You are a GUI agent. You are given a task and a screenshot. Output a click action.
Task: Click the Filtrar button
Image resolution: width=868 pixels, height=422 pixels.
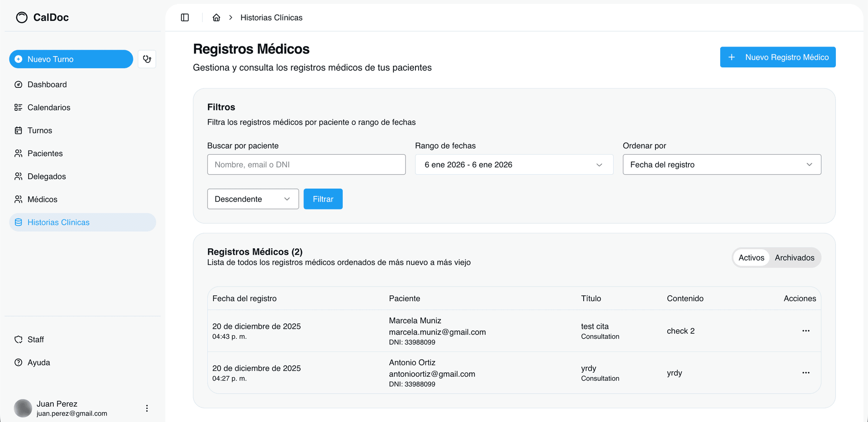(323, 199)
